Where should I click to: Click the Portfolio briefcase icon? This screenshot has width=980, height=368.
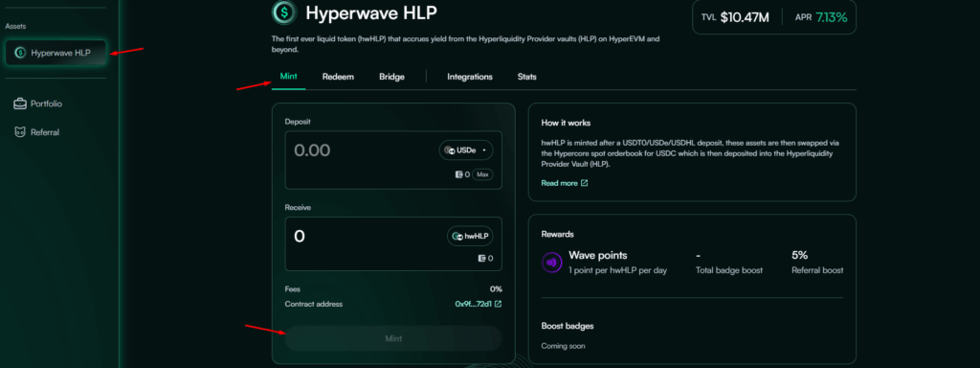click(20, 103)
